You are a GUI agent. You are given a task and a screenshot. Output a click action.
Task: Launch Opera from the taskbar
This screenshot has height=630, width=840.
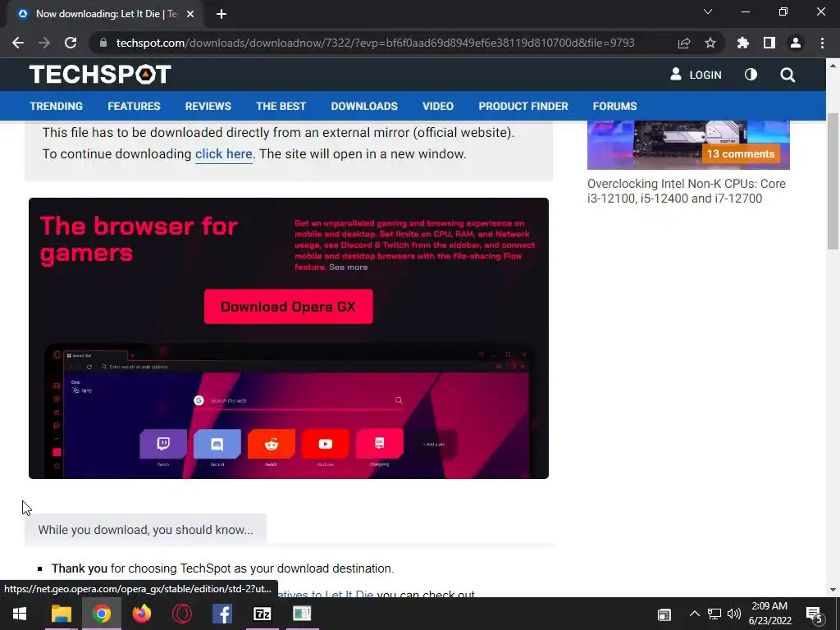click(x=181, y=614)
